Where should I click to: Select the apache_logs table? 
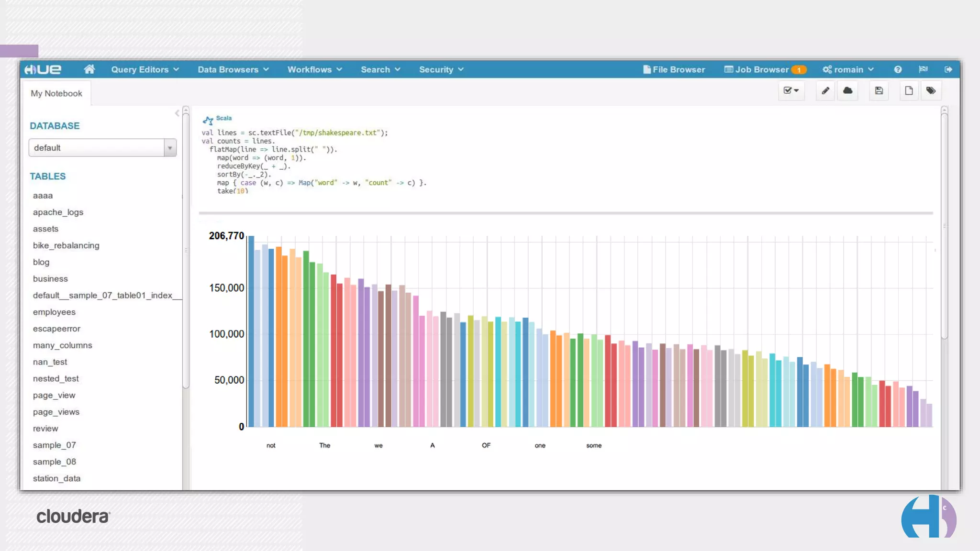point(58,212)
